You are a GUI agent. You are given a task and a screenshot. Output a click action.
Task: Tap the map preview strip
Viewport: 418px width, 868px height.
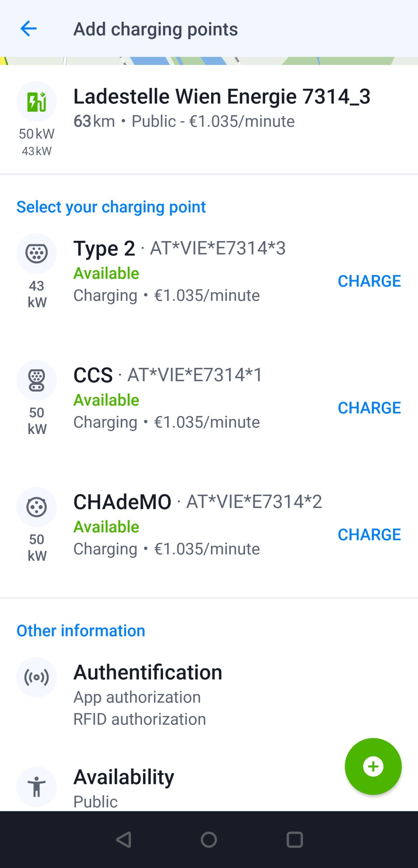click(x=209, y=61)
